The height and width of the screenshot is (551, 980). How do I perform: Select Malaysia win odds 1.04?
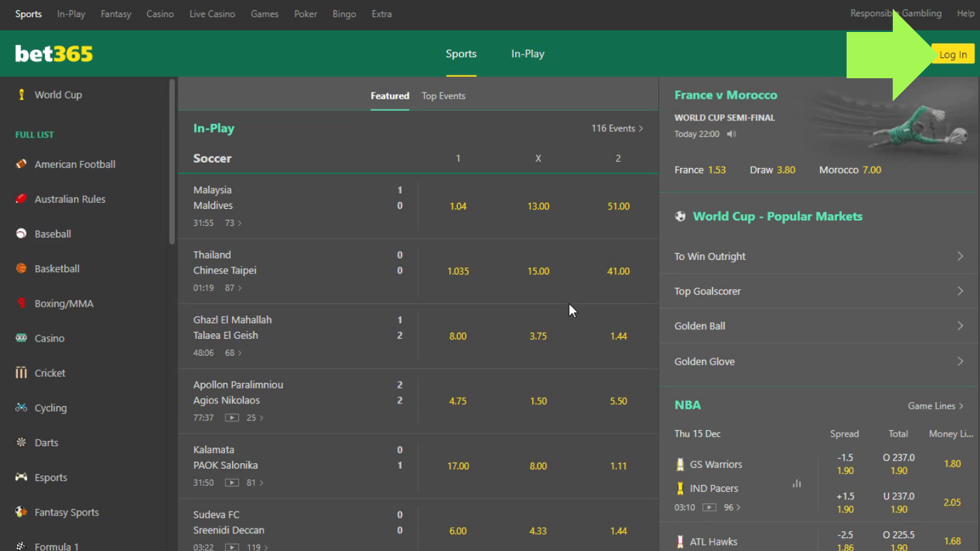pos(458,206)
